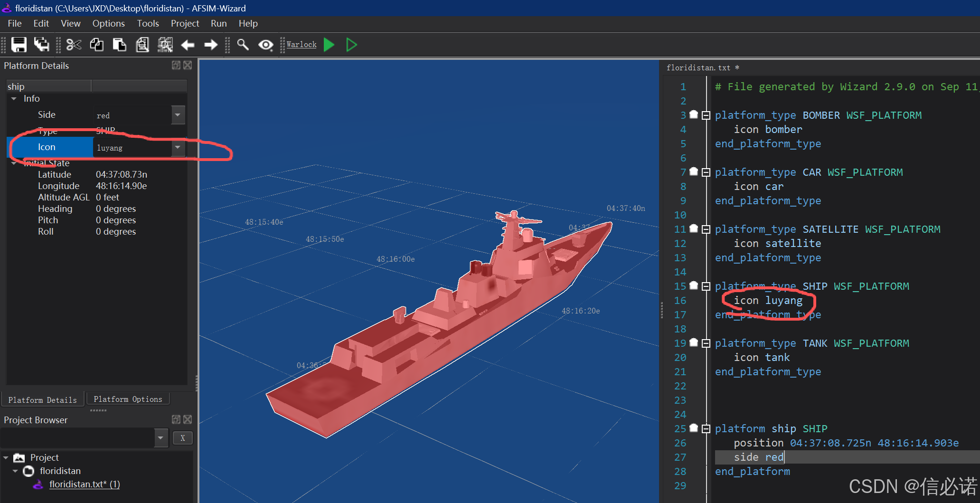
Task: Close the Project Browser panel
Action: tap(188, 419)
